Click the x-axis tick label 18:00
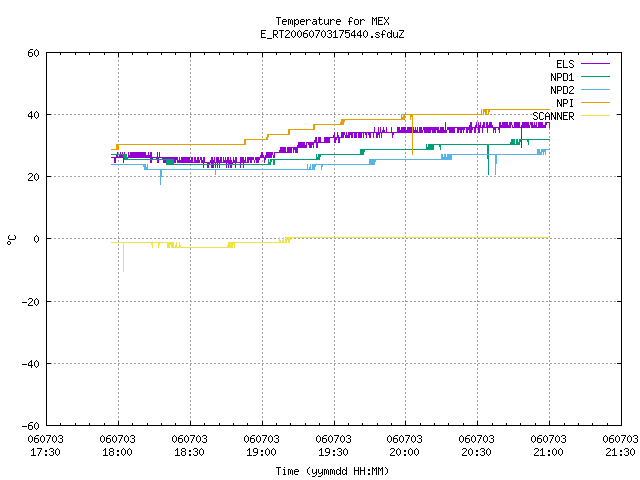The image size is (640, 480). pos(117,452)
